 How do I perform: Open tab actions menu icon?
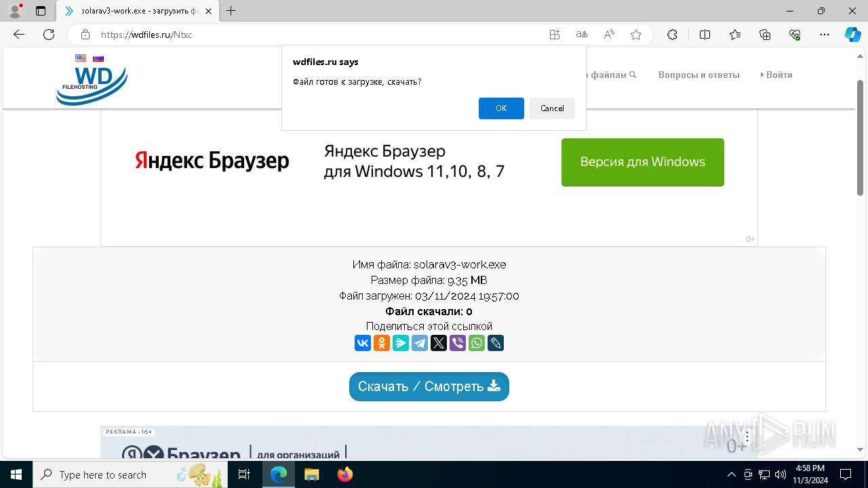(x=41, y=11)
